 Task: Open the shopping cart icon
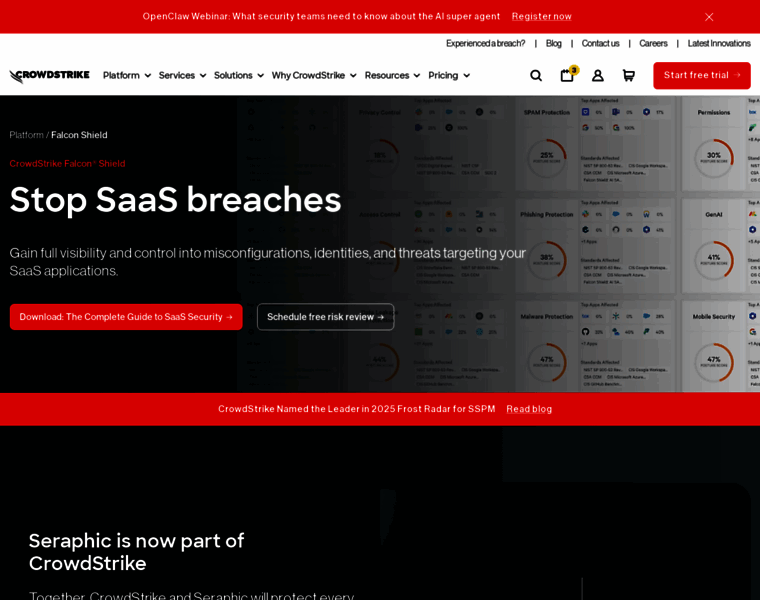pos(628,76)
